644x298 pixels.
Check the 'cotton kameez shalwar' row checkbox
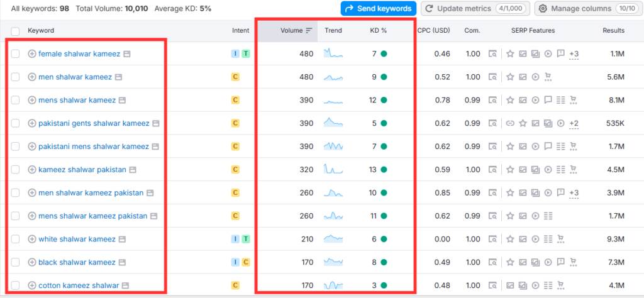pos(15,285)
